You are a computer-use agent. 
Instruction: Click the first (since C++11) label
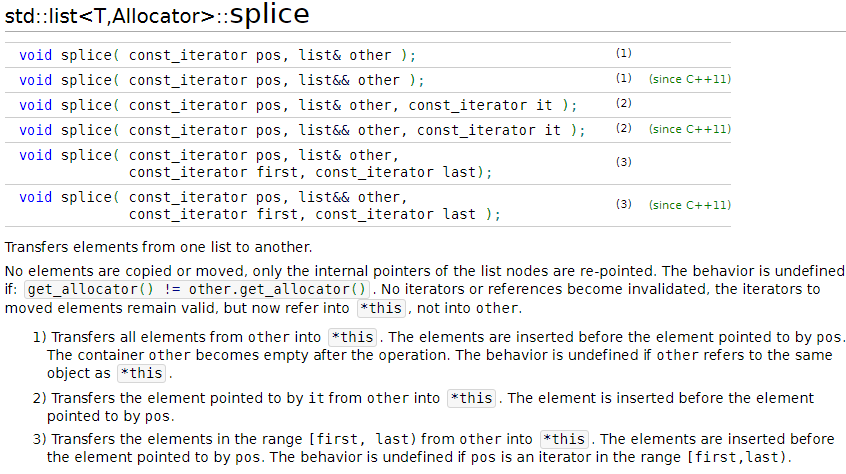point(690,79)
